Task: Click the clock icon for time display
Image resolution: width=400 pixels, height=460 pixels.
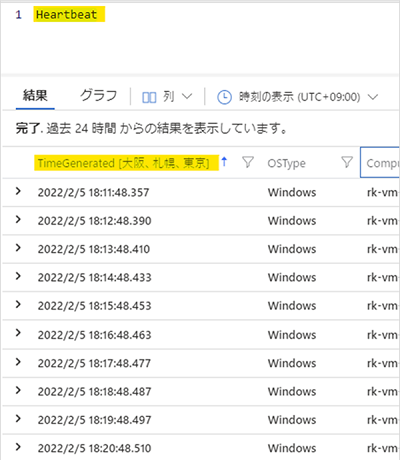Action: click(x=224, y=97)
